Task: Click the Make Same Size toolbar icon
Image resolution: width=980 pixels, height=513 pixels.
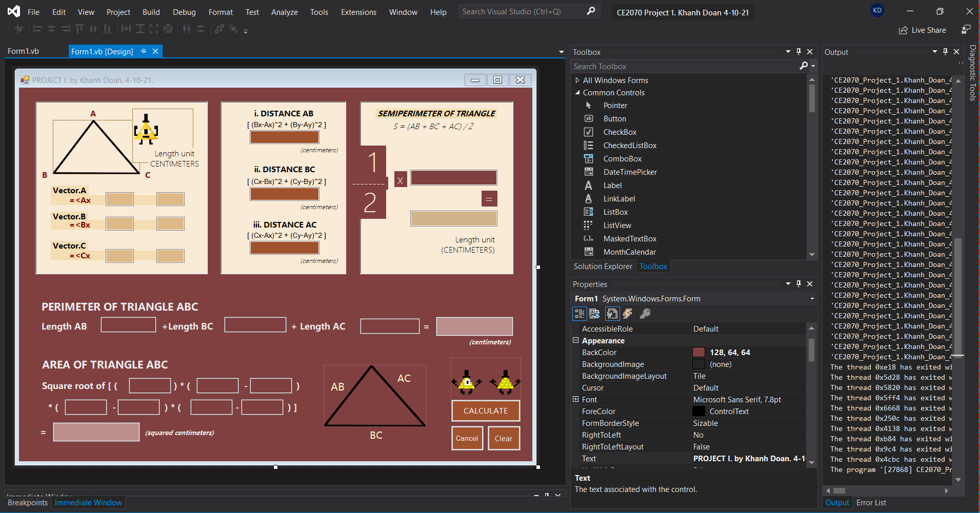Action: (154, 29)
